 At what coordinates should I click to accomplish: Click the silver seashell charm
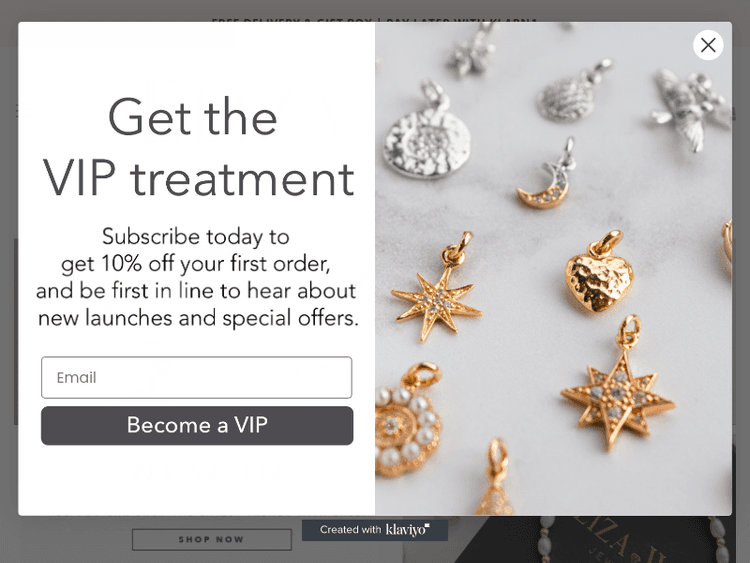pos(572,92)
